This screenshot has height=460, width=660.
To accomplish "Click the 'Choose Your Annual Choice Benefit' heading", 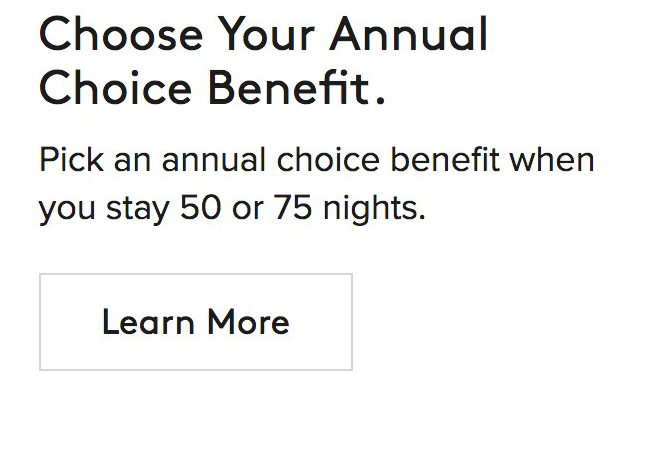I will click(264, 62).
